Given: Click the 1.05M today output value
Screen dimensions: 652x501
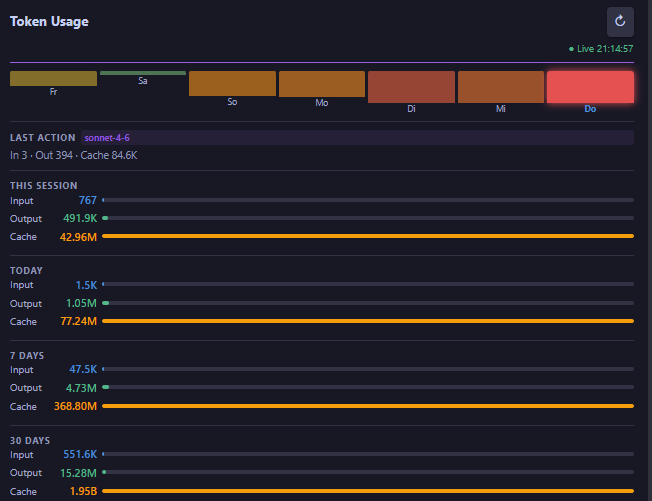Looking at the screenshot, I should pyautogui.click(x=82, y=303).
